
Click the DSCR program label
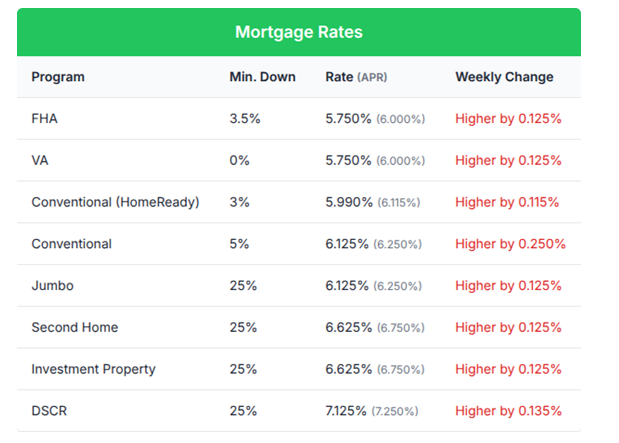click(50, 411)
